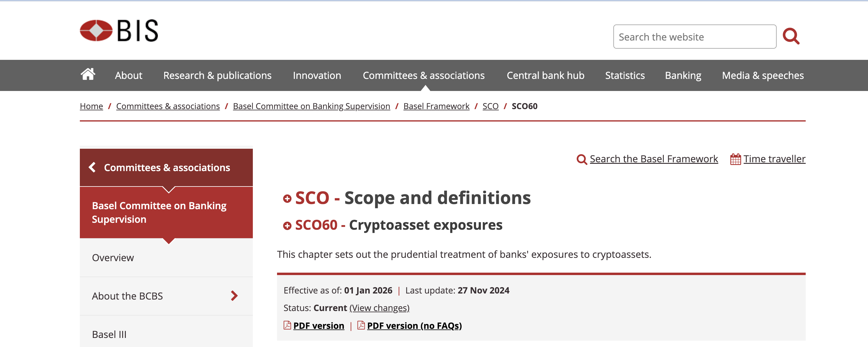Click the back chevron beside Committees & associations
The height and width of the screenshot is (347, 868).
(92, 167)
